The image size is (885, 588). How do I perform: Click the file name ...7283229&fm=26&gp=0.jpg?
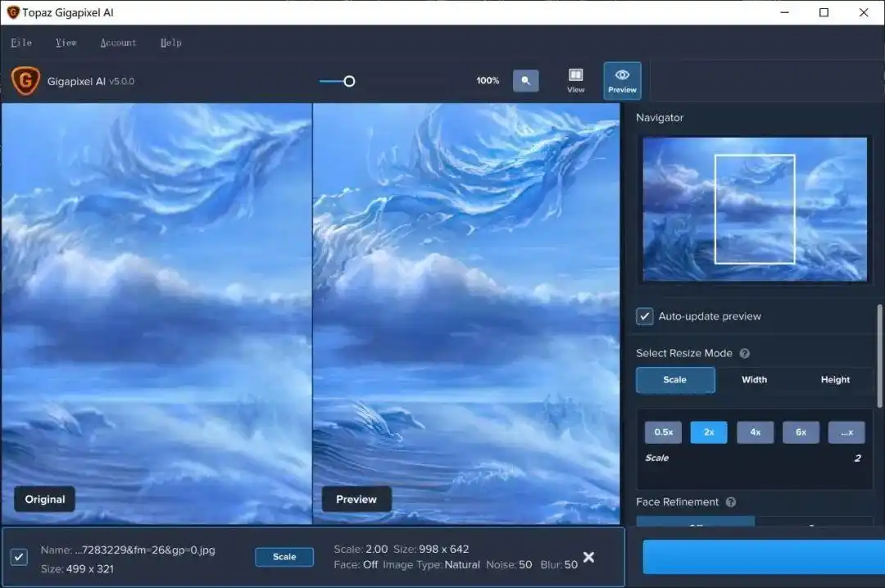click(145, 550)
